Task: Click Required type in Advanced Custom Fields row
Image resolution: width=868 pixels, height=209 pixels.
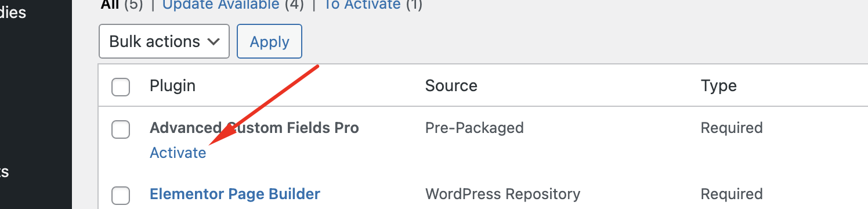Action: pyautogui.click(x=732, y=128)
